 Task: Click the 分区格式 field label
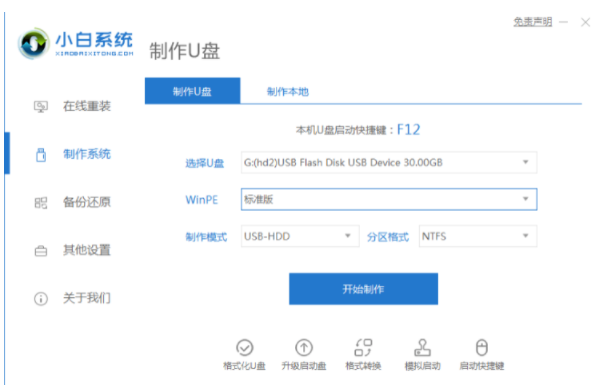388,237
